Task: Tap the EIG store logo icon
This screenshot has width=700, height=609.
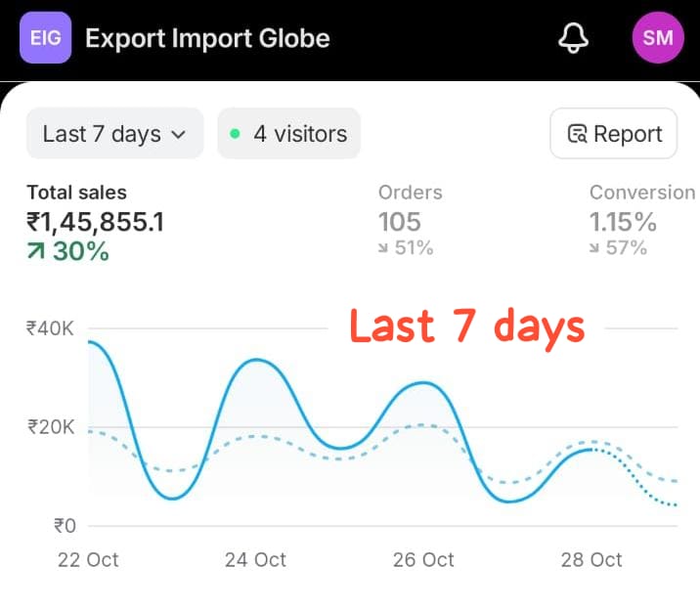Action: click(45, 38)
